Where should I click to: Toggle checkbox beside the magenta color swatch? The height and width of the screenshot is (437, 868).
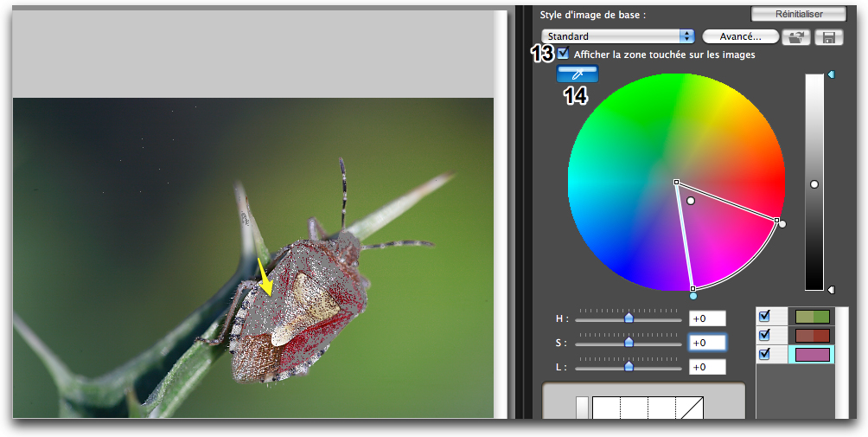point(764,355)
